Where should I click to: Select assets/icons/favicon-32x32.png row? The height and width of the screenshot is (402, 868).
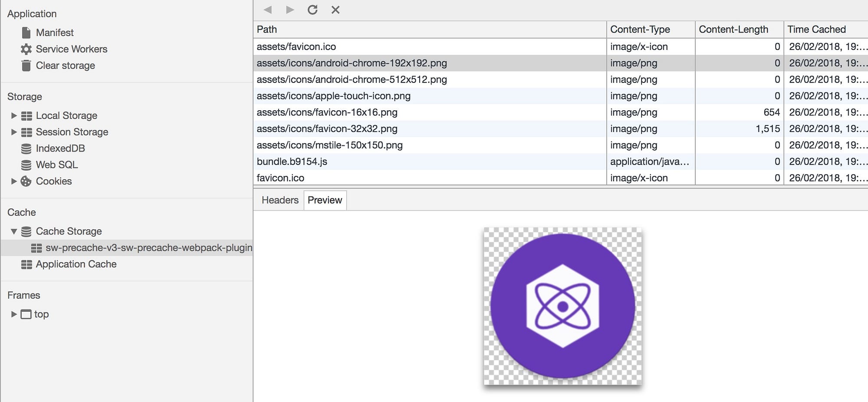point(561,129)
